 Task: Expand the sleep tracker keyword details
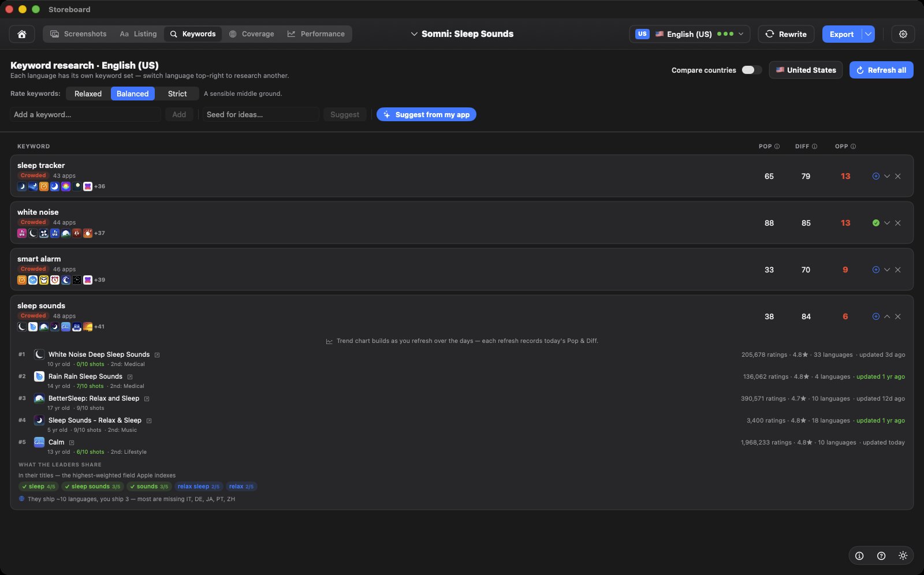(x=887, y=176)
